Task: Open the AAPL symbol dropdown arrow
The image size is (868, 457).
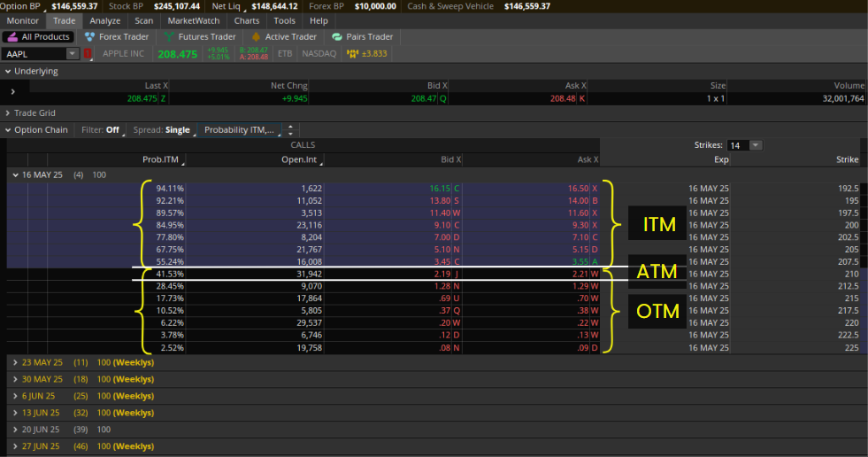Action: click(73, 54)
